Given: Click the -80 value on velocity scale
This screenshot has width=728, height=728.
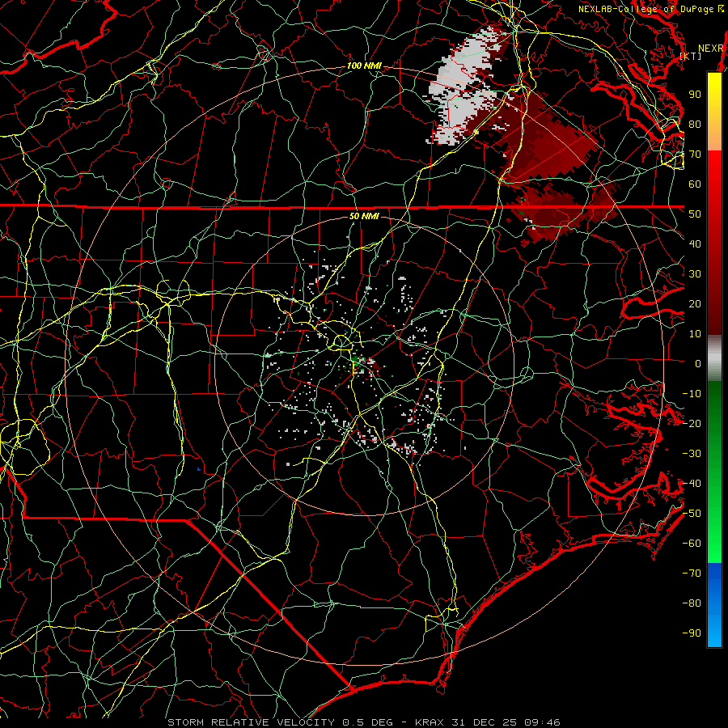Looking at the screenshot, I should (x=692, y=603).
